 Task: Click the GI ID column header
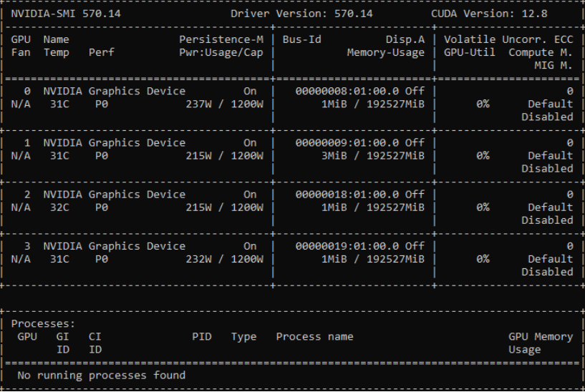(x=62, y=343)
